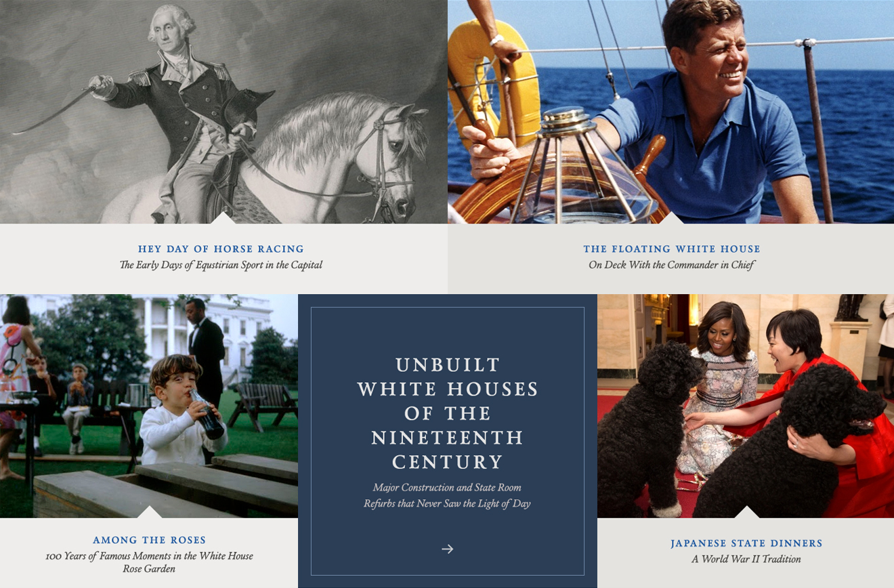Image resolution: width=894 pixels, height=588 pixels.
Task: Click the caret notch under the dogs photo
Action: click(x=746, y=511)
